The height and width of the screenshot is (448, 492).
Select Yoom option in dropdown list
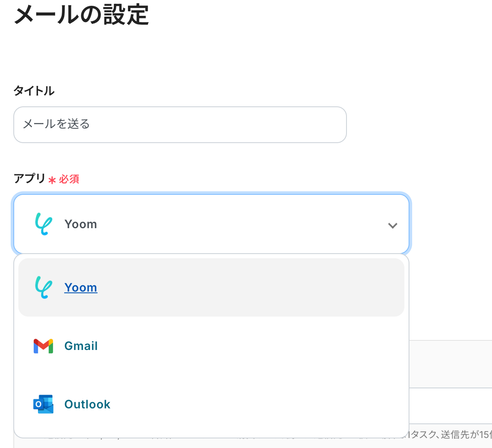[x=211, y=287]
